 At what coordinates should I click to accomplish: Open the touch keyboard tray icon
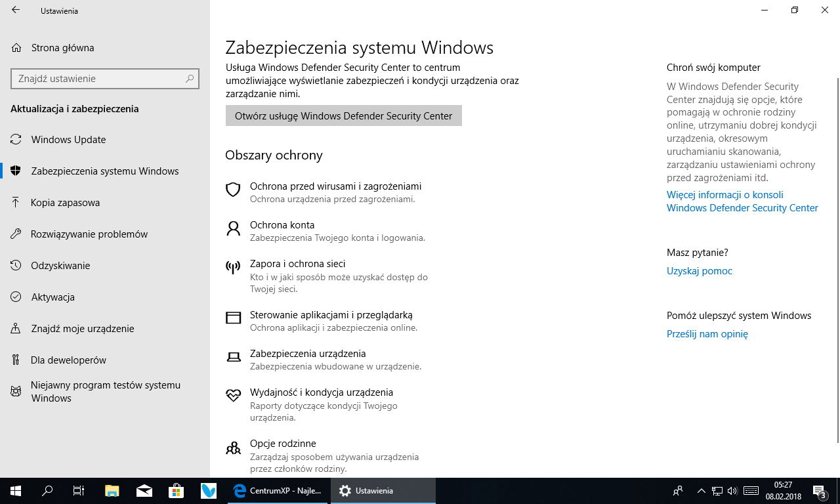coord(751,491)
